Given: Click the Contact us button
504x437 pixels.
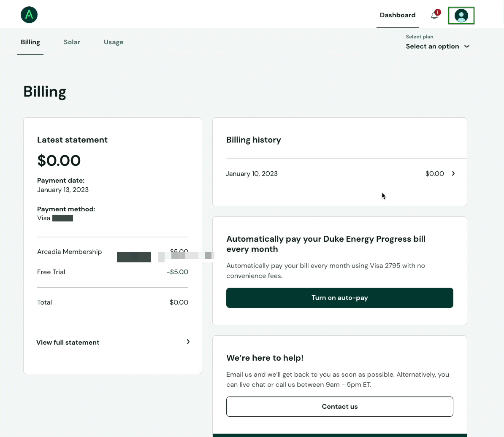Looking at the screenshot, I should [x=339, y=407].
